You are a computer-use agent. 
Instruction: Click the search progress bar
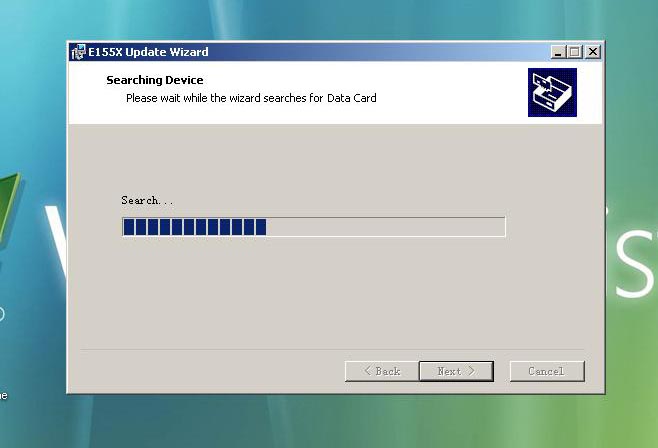[314, 227]
